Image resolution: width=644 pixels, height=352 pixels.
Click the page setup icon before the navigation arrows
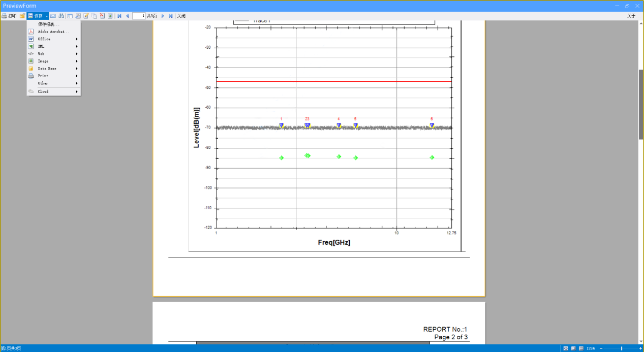coord(110,16)
